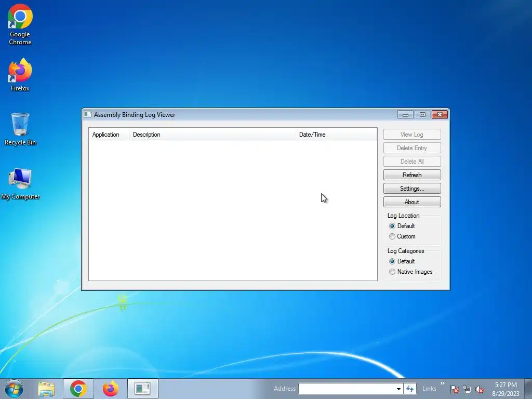
Task: Select the Recycle Bin desktop icon
Action: 20,129
